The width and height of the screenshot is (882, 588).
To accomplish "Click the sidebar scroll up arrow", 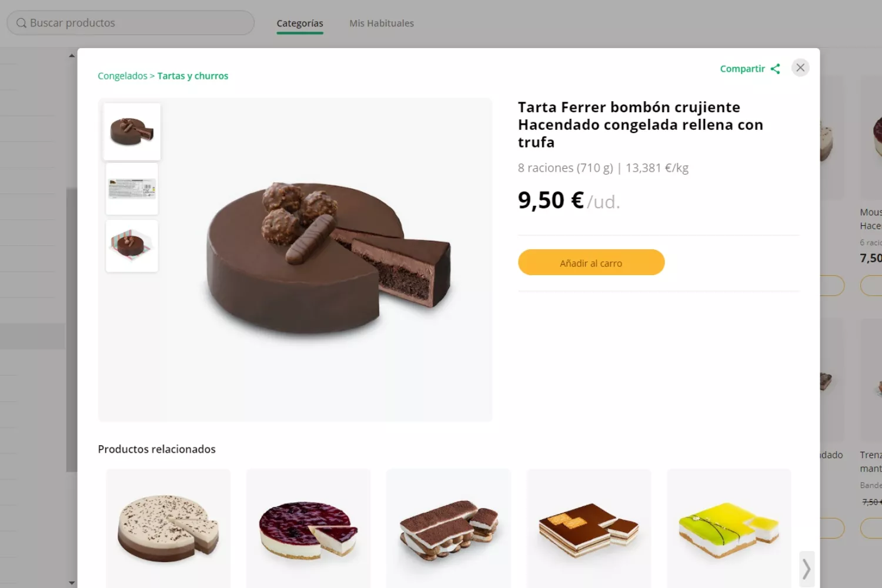I will pyautogui.click(x=72, y=56).
